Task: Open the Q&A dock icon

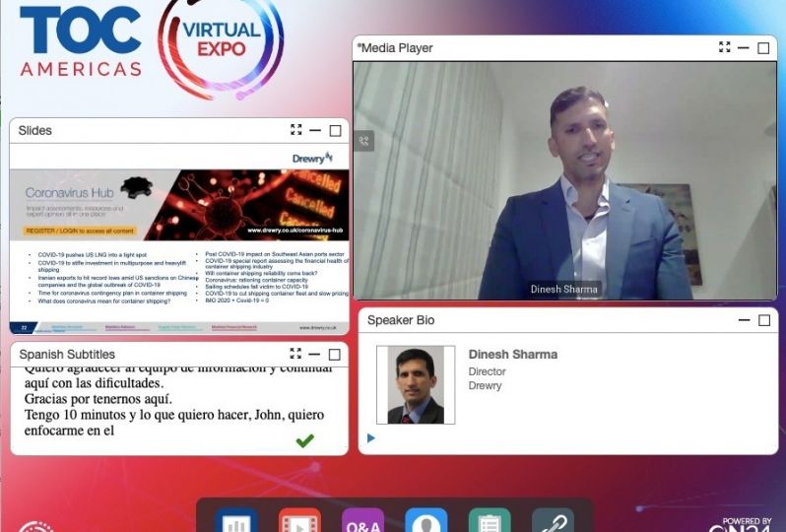Action: point(362,520)
